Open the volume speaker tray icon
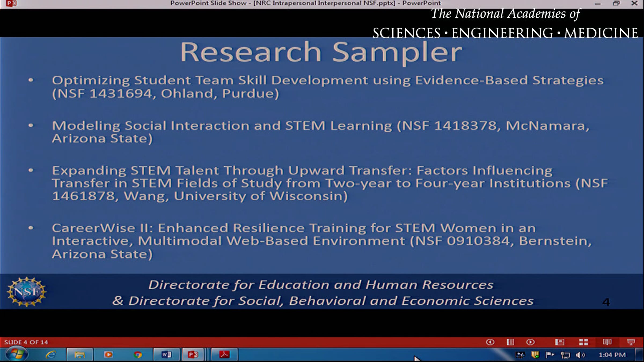 [x=580, y=355]
